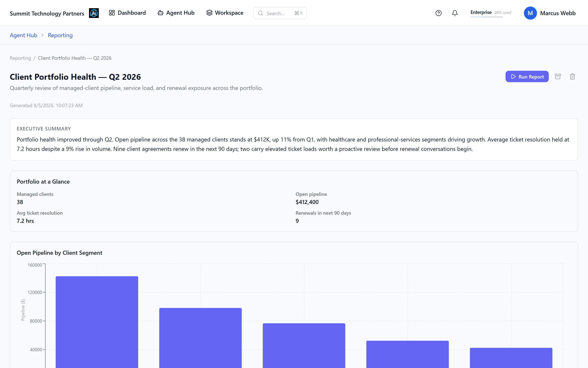Screen dimensions: 588x368
Task: Click the Portfolio at a Glance heading
Action: [x=43, y=182]
